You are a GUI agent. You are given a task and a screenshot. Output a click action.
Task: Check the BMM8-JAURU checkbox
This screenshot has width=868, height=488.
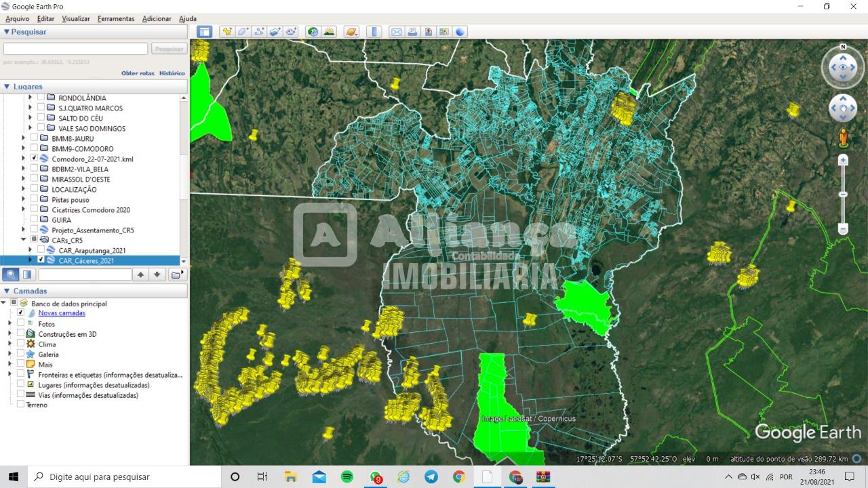pyautogui.click(x=34, y=138)
